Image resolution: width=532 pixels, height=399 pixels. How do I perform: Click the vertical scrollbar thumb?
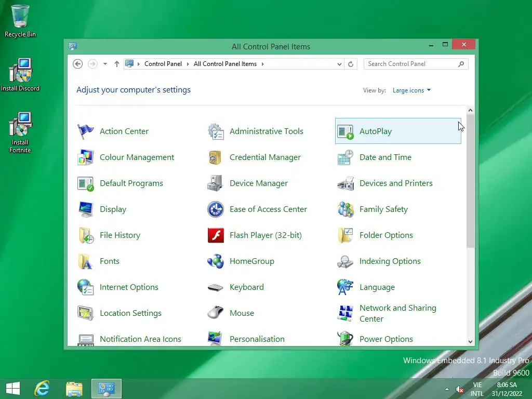[x=470, y=181]
